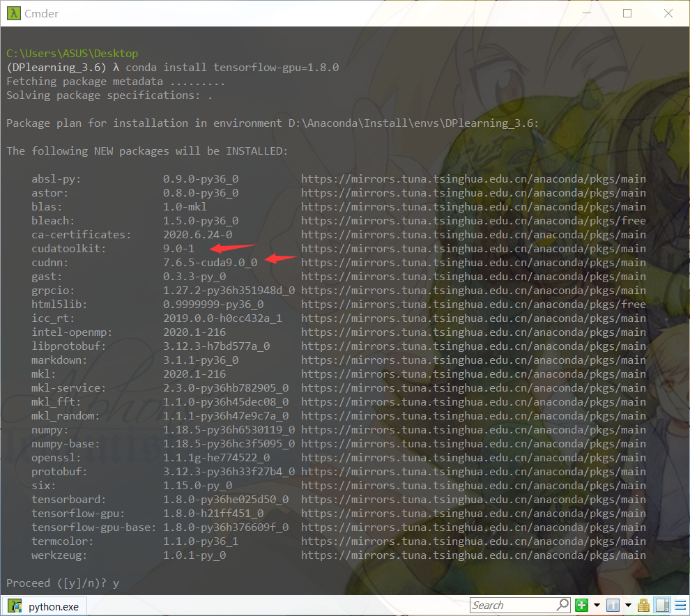The height and width of the screenshot is (616, 690).
Task: Click the Cmder lambda title icon
Action: pos(14,14)
